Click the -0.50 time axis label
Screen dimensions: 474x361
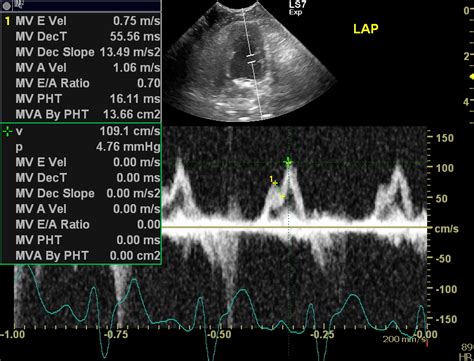219,334
